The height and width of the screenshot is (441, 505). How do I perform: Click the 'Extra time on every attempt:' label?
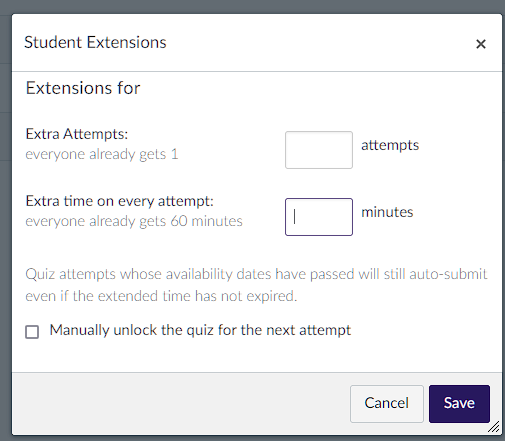pyautogui.click(x=119, y=201)
